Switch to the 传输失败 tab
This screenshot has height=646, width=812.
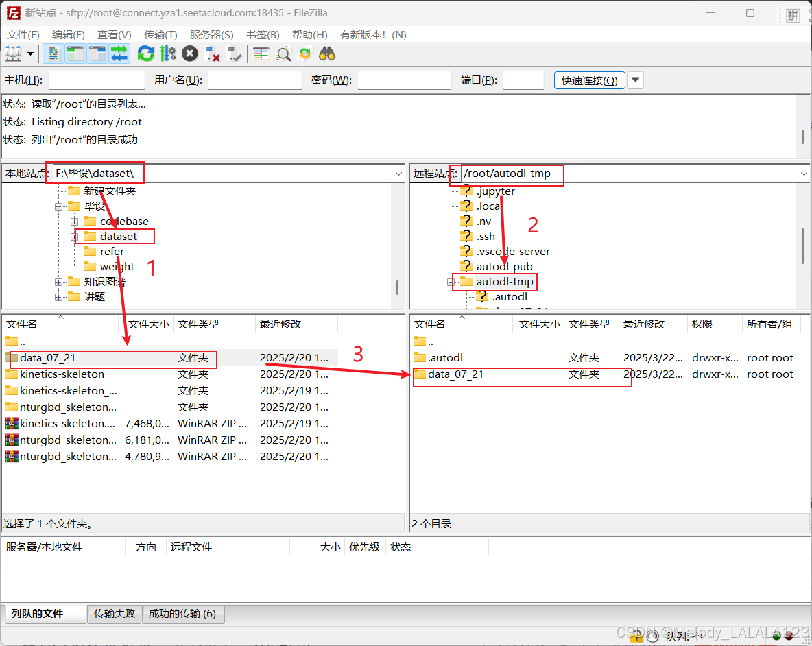click(x=115, y=614)
